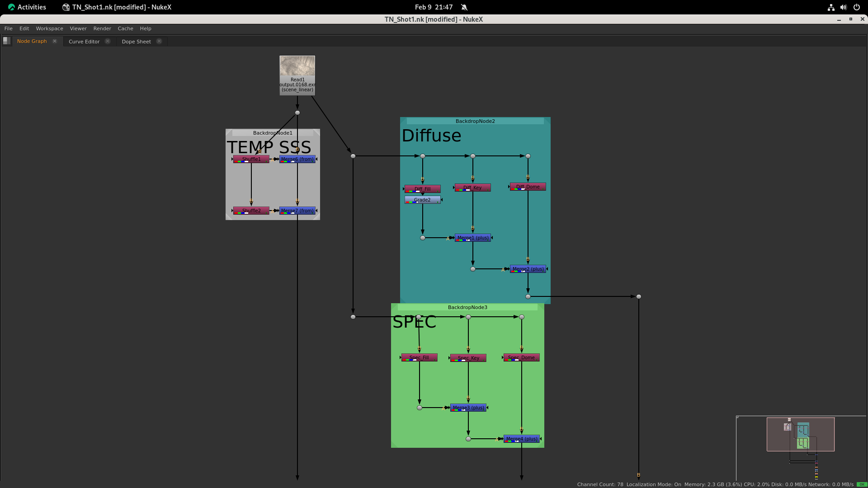The width and height of the screenshot is (868, 488).
Task: Select the Merge7 (from) node
Action: [x=297, y=211]
